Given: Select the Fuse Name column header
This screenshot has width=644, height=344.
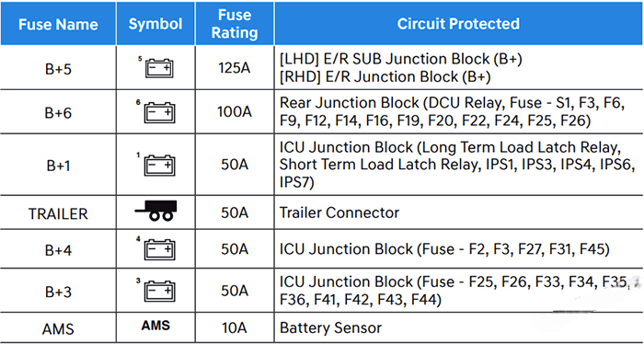Looking at the screenshot, I should (58, 24).
